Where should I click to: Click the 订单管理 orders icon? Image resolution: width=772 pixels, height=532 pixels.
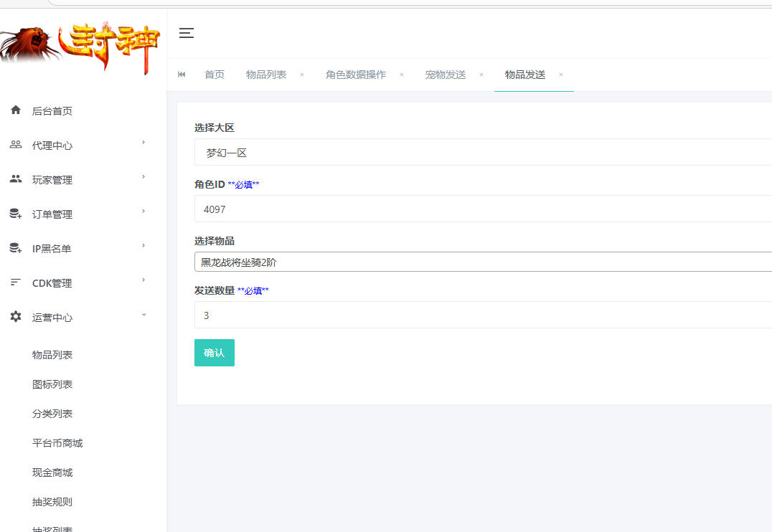[16, 214]
